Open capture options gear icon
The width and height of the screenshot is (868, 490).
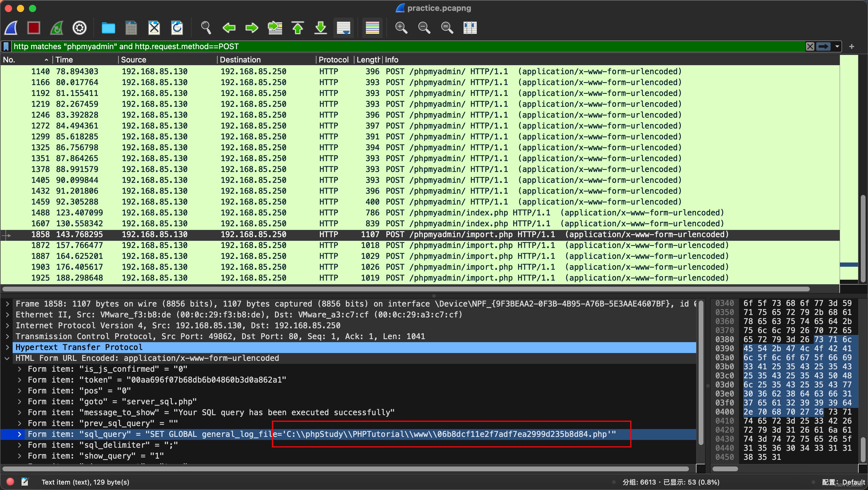coord(80,28)
